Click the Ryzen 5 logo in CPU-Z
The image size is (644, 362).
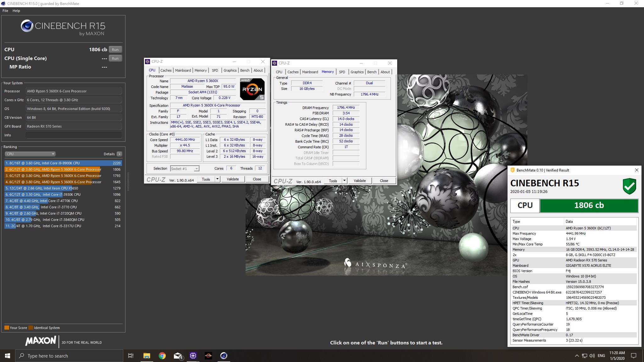coord(252,89)
